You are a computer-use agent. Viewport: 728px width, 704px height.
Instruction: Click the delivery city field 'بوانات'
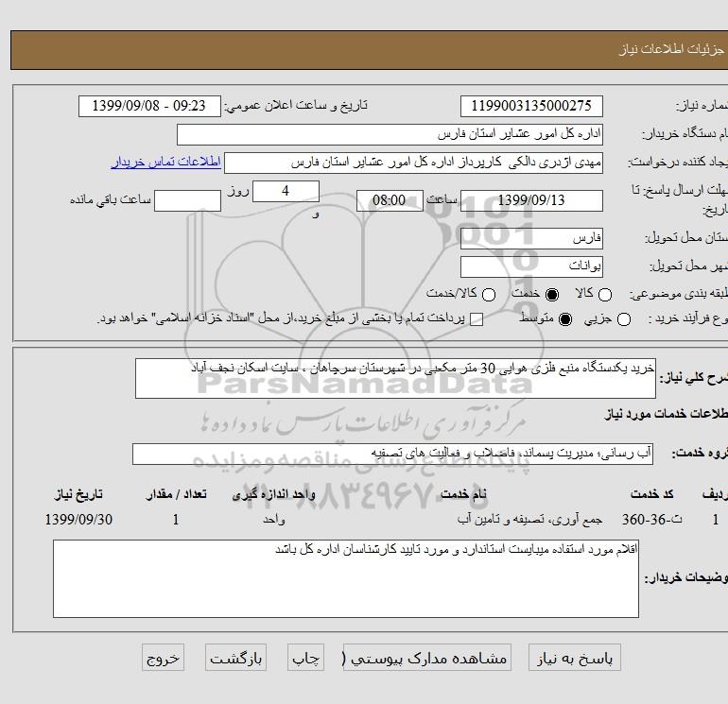coord(531,266)
